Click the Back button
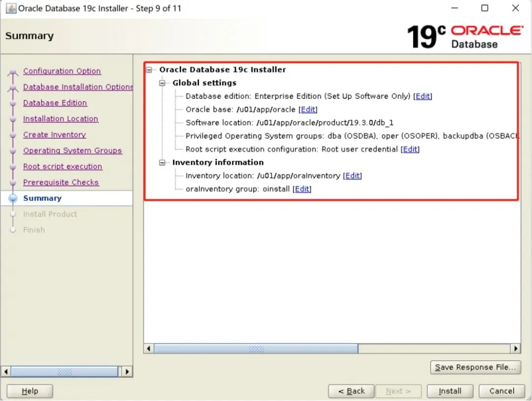The width and height of the screenshot is (532, 401). point(351,391)
